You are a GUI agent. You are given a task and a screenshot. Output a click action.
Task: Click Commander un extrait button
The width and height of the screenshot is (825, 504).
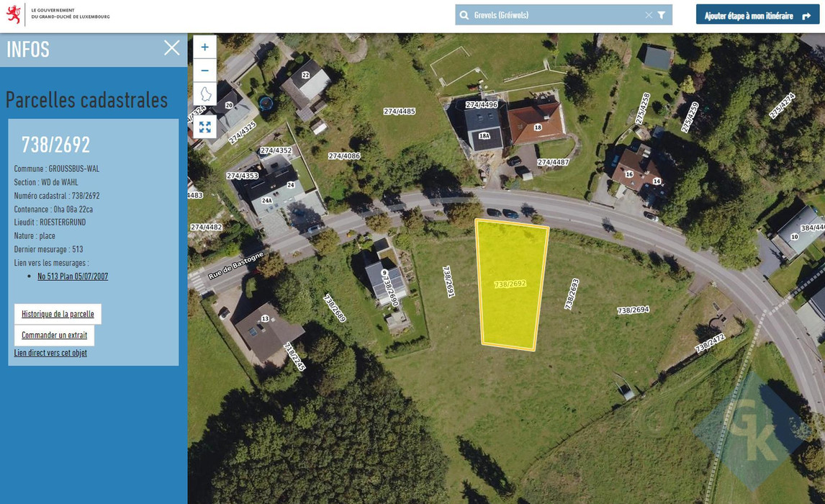(54, 335)
